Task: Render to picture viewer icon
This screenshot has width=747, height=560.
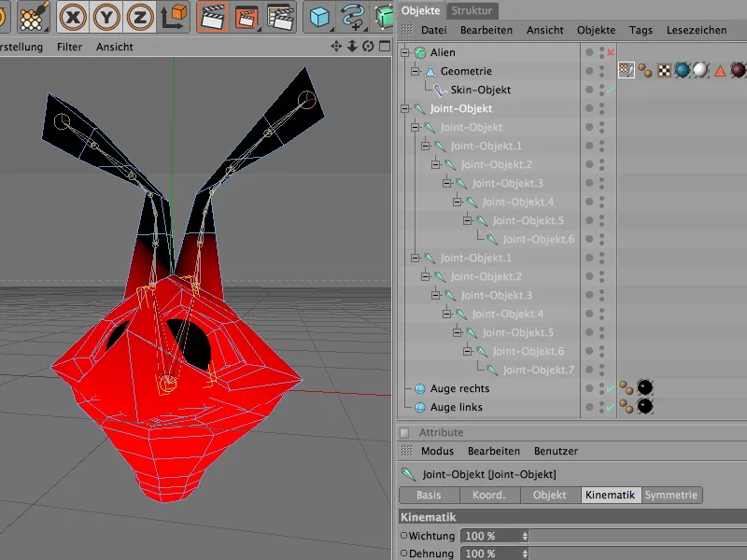Action: (x=247, y=17)
